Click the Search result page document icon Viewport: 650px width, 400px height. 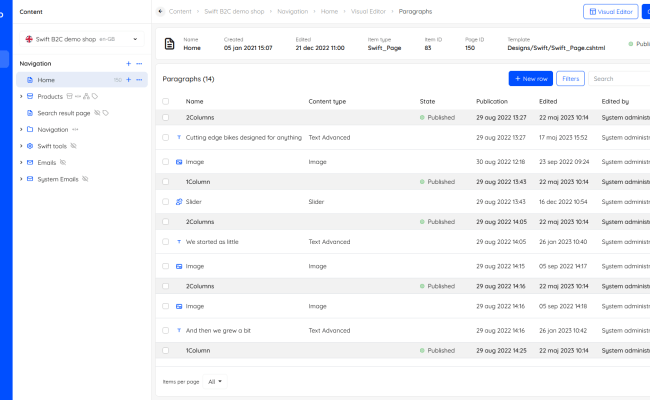coord(30,113)
